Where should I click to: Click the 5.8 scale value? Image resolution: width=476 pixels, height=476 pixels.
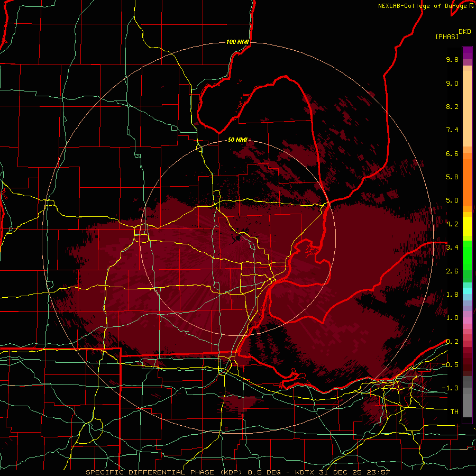(x=452, y=177)
